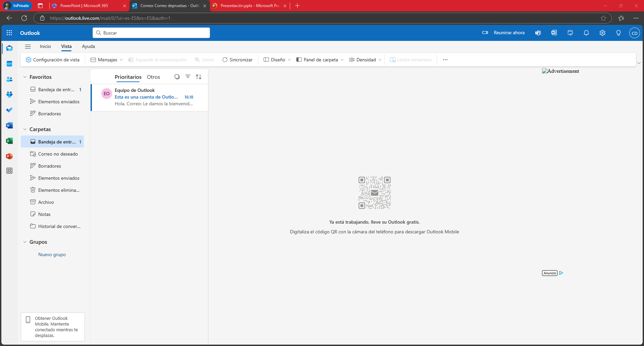Open the Ayuda ribbon tab
This screenshot has width=644, height=346.
click(x=88, y=47)
